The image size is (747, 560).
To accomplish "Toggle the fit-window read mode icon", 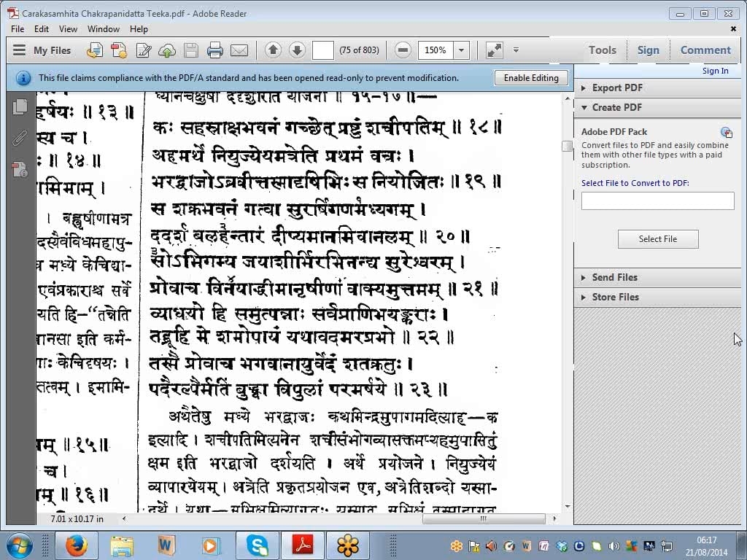I will tap(494, 50).
